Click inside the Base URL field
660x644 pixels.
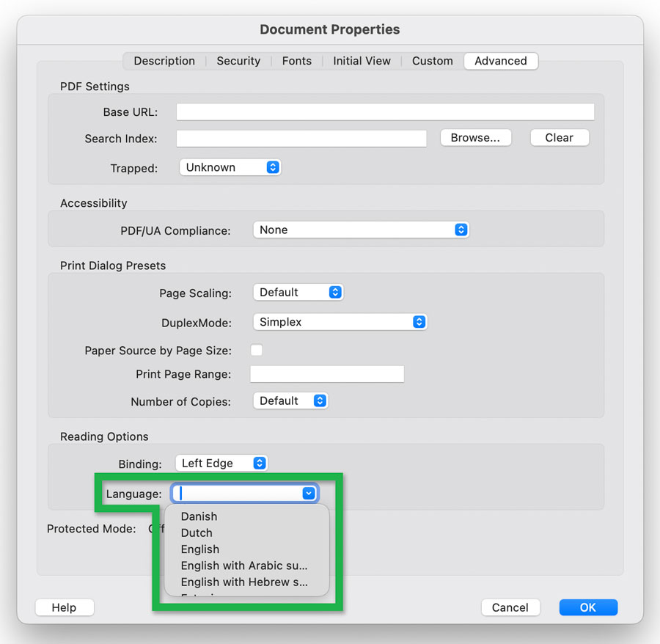pos(385,111)
